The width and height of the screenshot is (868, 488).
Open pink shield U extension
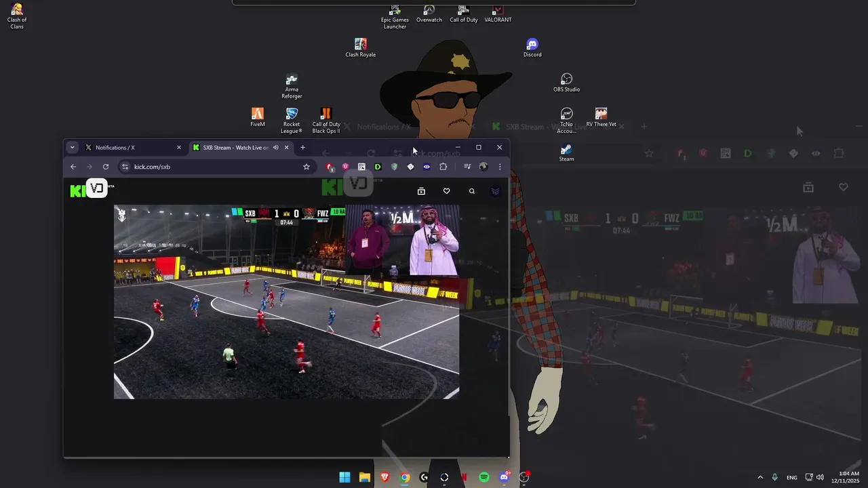click(x=345, y=167)
